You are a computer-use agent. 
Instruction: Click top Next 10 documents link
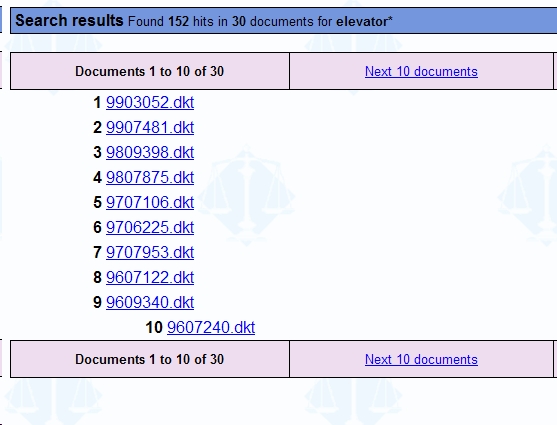pyautogui.click(x=421, y=71)
